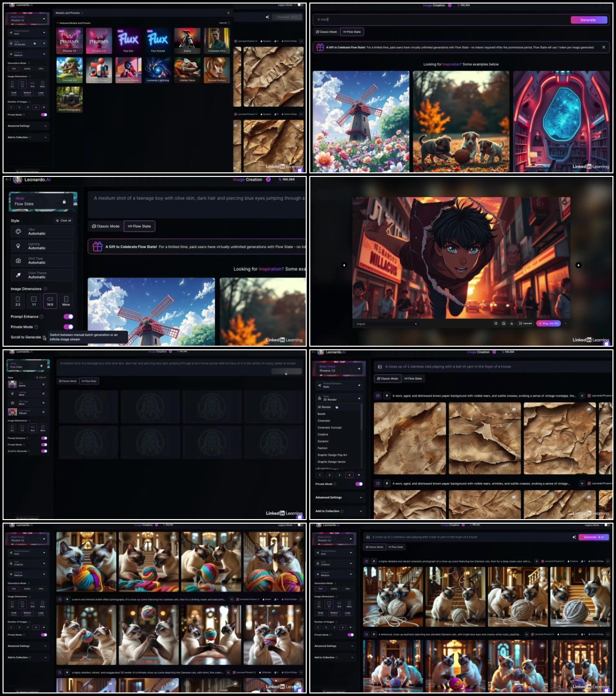Viewport: 616px width, 696px height.
Task: Toggle Prompt Enhance in the panel with the tooltip
Action: 68,316
